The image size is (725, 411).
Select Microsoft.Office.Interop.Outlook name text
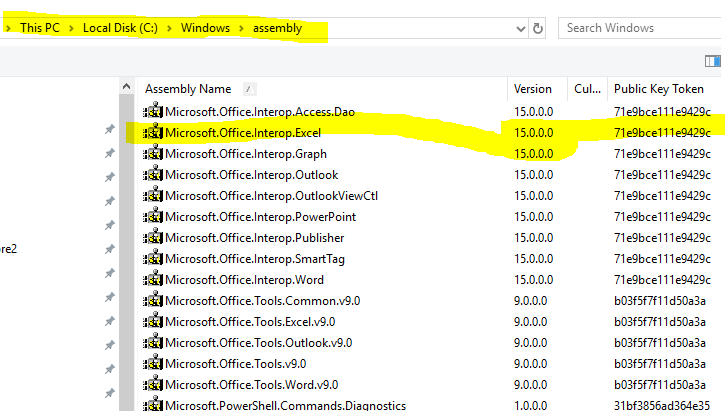point(252,175)
